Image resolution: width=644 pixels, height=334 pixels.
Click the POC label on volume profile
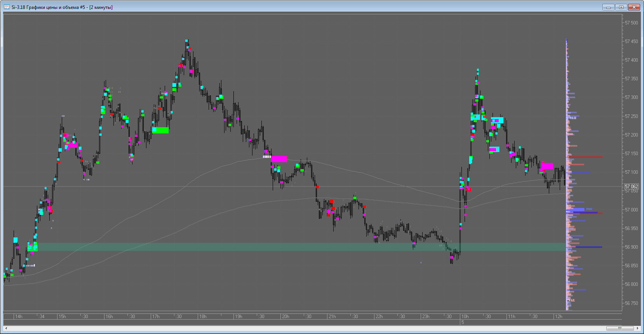[589, 209]
